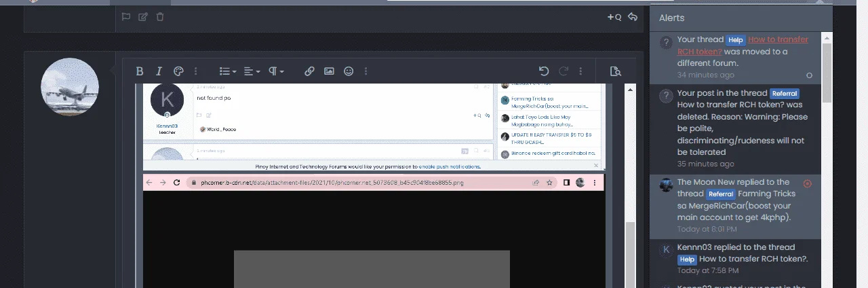Insert a hyperlink using the link icon

point(309,71)
